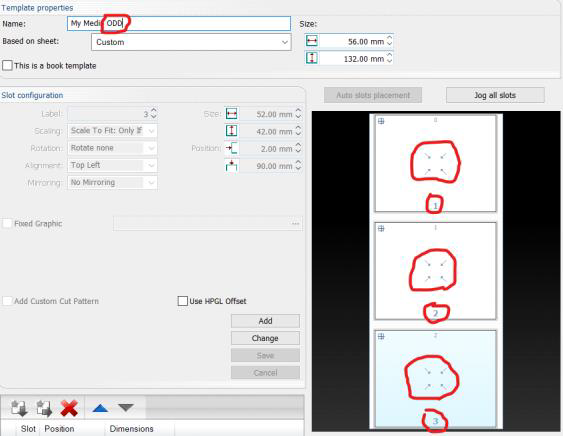Screen dimensions: 563x436
Task: Click the grid handle icon of slot 1
Action: [x=381, y=121]
